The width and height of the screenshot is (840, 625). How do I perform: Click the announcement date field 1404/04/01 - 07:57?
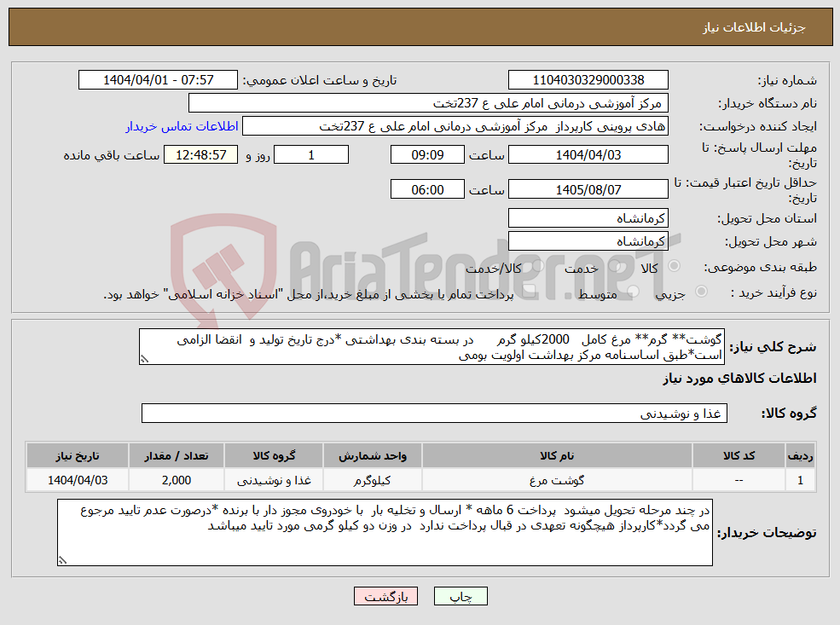(x=158, y=80)
